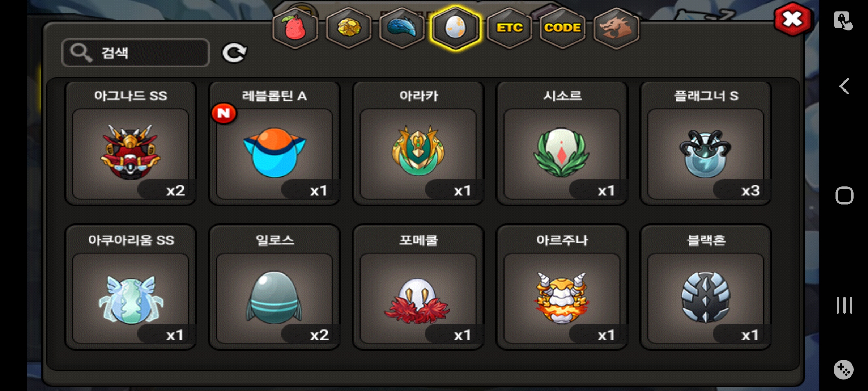The width and height of the screenshot is (868, 391).
Task: Pick the 시소르 leafy egg
Action: point(562,143)
